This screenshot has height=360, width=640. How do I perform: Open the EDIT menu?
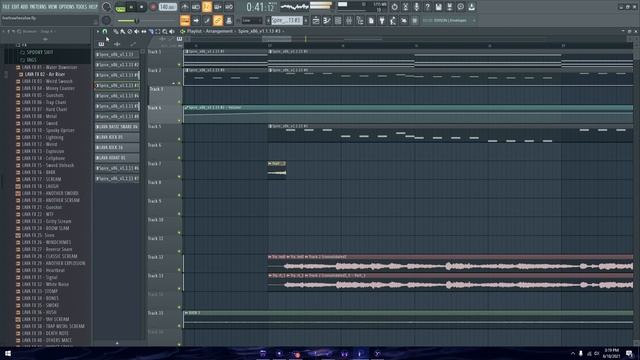(x=15, y=7)
